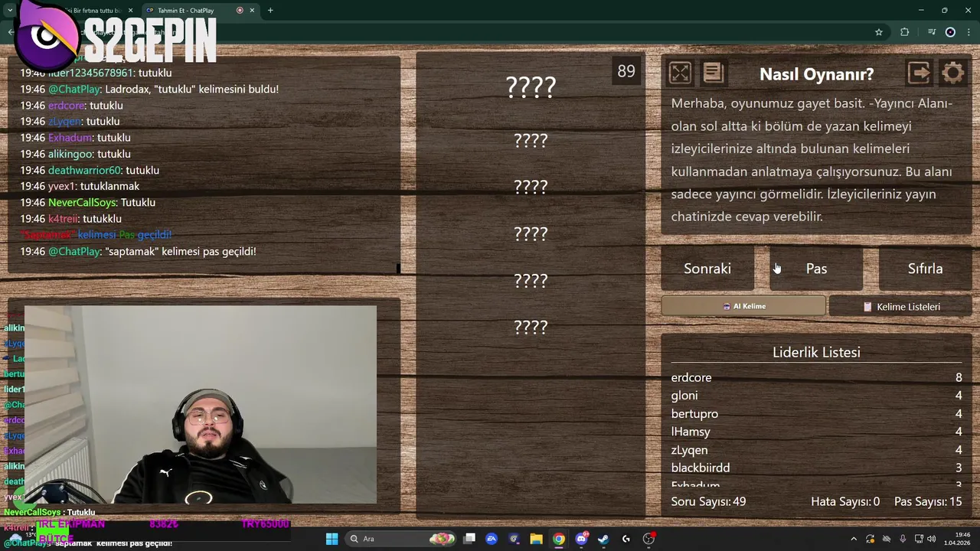
Task: Launch the EA app from taskbar
Action: pos(492,539)
